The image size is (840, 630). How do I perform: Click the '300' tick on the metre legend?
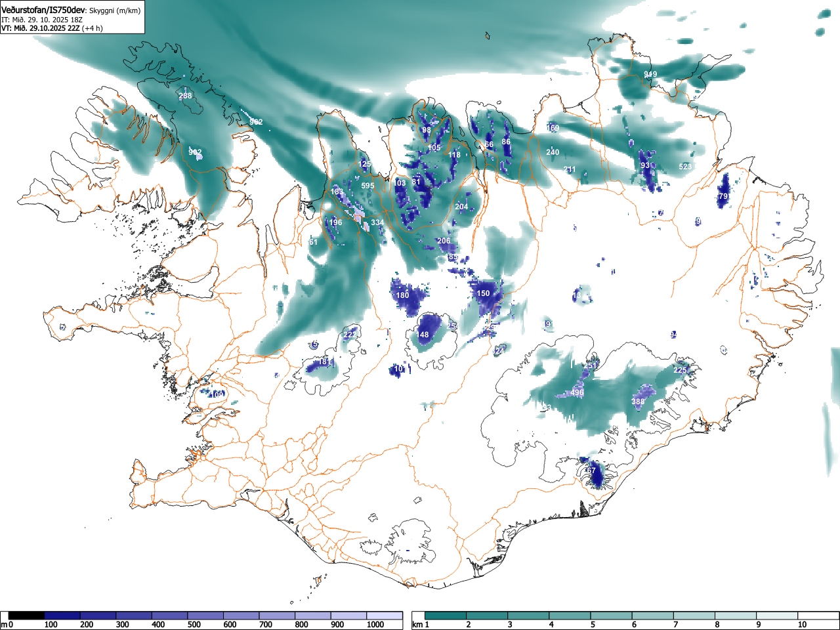pyautogui.click(x=122, y=625)
